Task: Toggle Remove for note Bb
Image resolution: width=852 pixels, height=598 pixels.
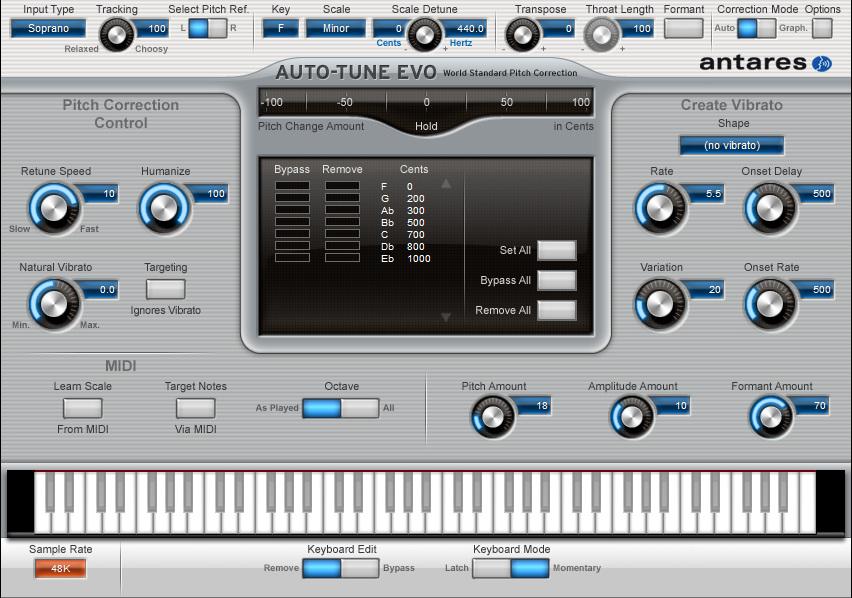Action: (342, 222)
